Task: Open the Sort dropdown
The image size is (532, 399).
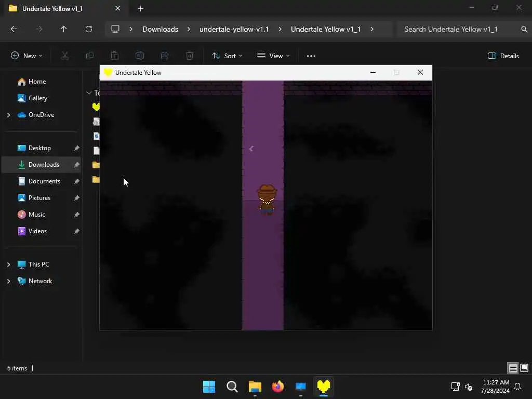Action: click(x=227, y=56)
